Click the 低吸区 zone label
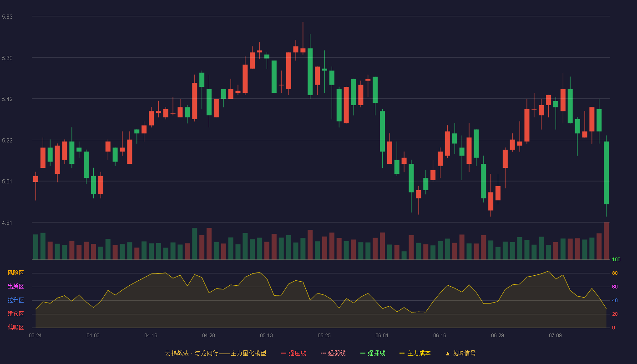The height and width of the screenshot is (364, 637). tap(15, 328)
